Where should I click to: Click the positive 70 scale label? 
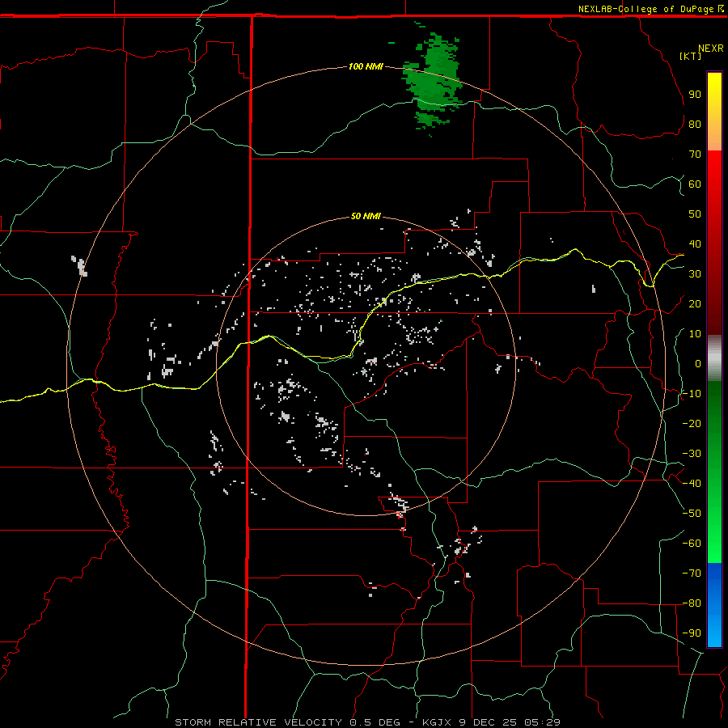[x=695, y=154]
